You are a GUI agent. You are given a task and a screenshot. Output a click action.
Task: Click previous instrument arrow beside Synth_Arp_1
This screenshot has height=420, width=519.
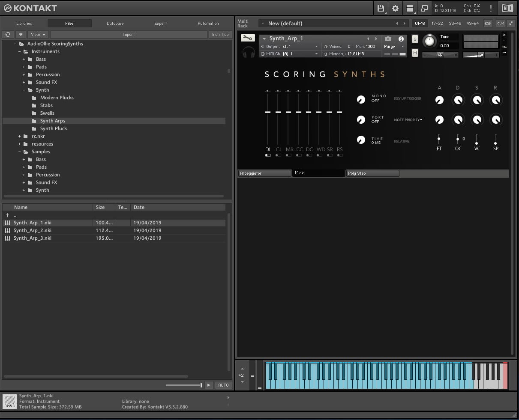click(368, 39)
